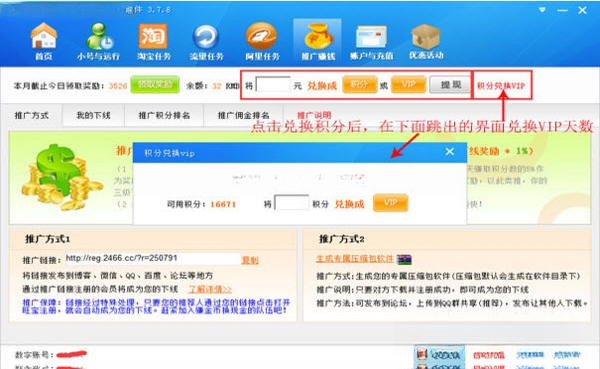Select the 推广方式2 heading

(341, 239)
